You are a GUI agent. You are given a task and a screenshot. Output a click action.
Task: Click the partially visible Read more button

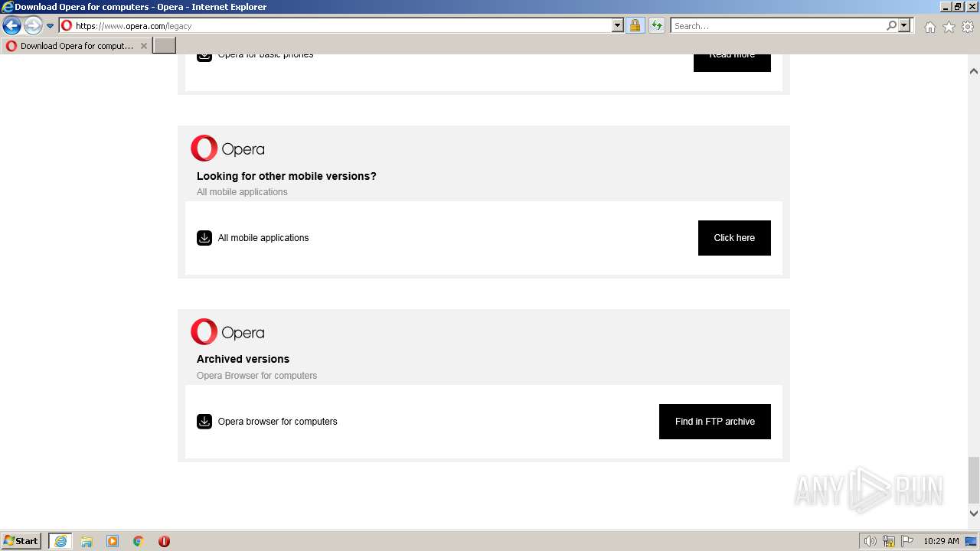(732, 63)
